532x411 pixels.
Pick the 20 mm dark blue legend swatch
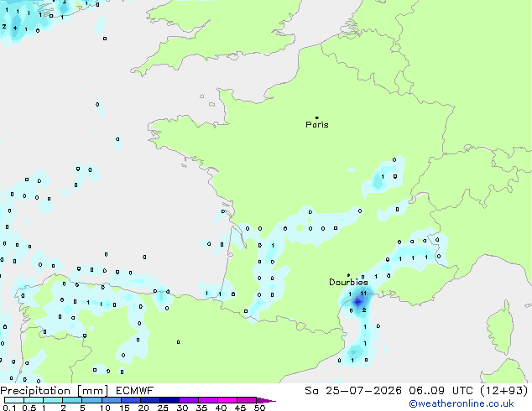tap(150, 400)
